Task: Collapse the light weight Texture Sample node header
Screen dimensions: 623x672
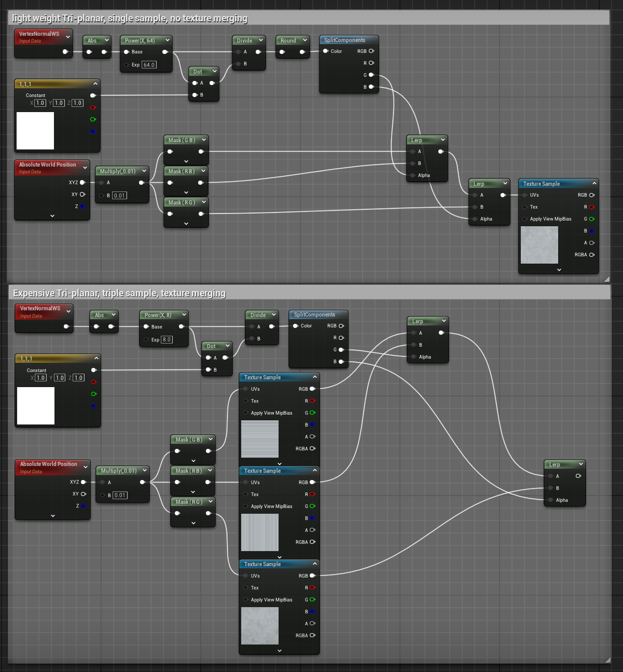Action: 594,183
